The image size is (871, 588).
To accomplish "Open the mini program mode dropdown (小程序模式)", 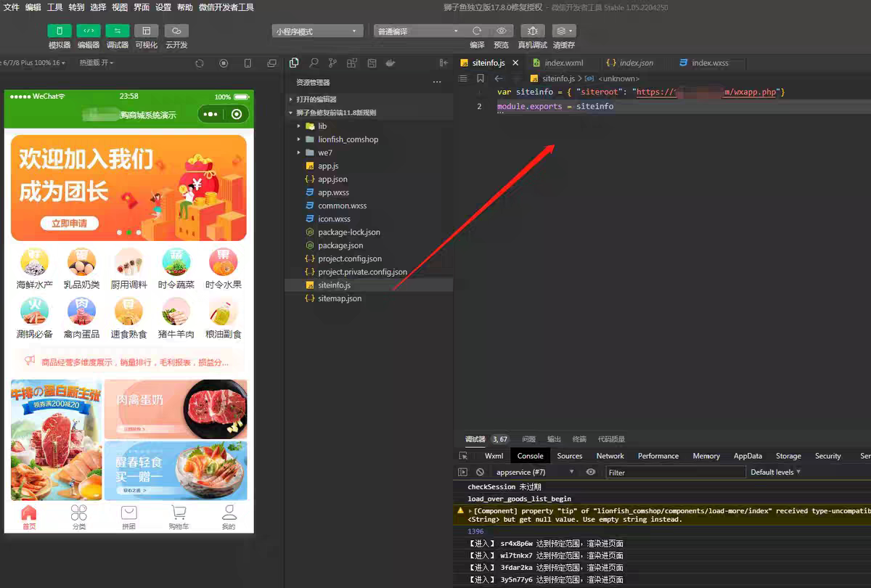I will [x=317, y=31].
